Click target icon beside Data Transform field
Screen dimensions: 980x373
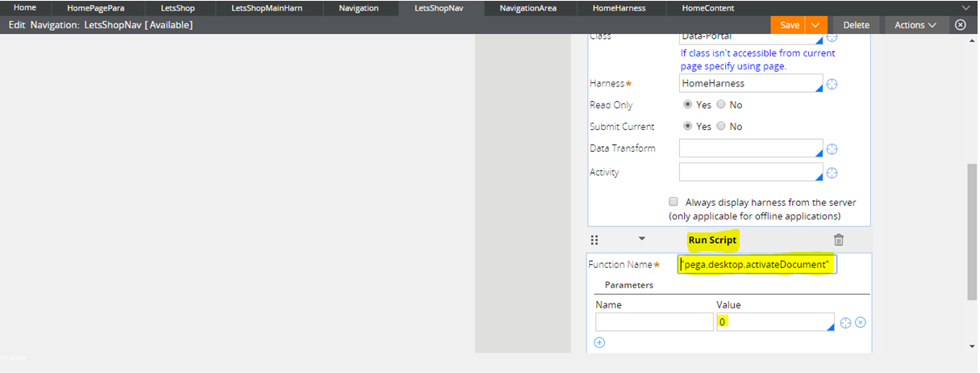pyautogui.click(x=832, y=149)
